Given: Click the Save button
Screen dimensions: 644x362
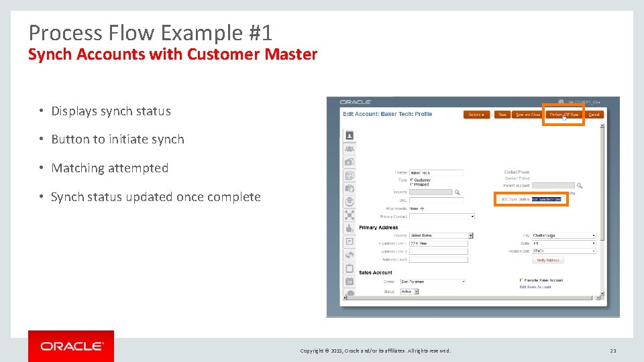Looking at the screenshot, I should 502,115.
